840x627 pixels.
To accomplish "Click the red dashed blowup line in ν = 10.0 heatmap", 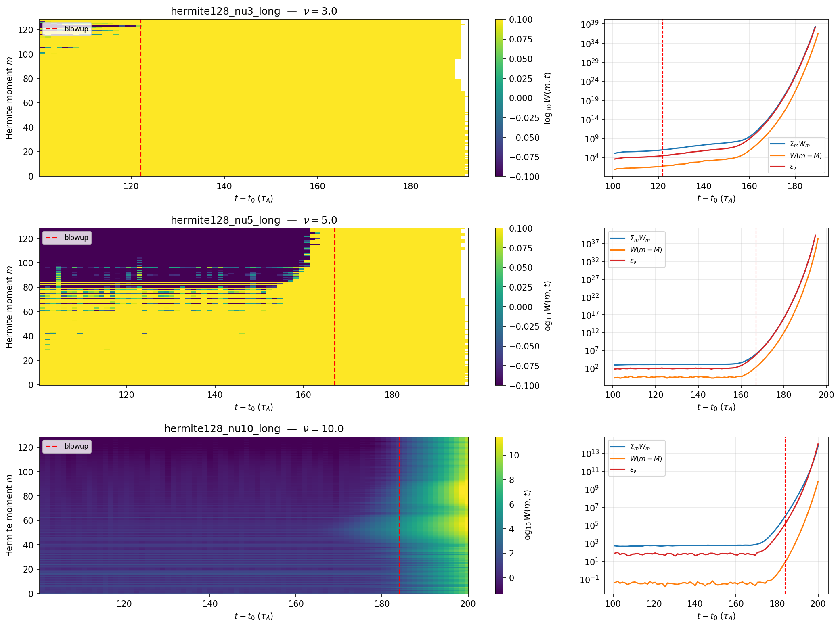I will tap(399, 515).
